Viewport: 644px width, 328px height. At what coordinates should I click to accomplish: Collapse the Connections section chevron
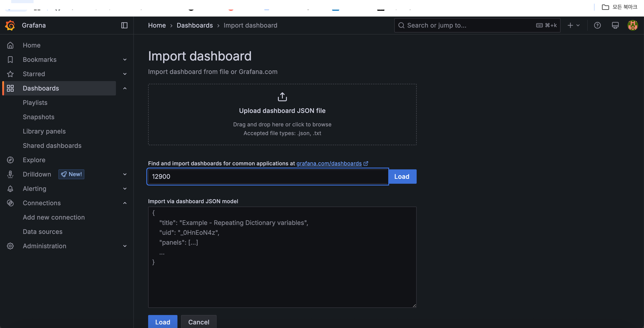125,203
